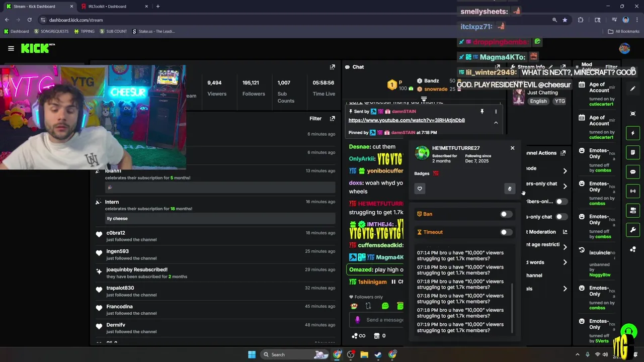The height and width of the screenshot is (362, 644).
Task: Expand the chat leaderboard with the down arrow
Action: (424, 100)
